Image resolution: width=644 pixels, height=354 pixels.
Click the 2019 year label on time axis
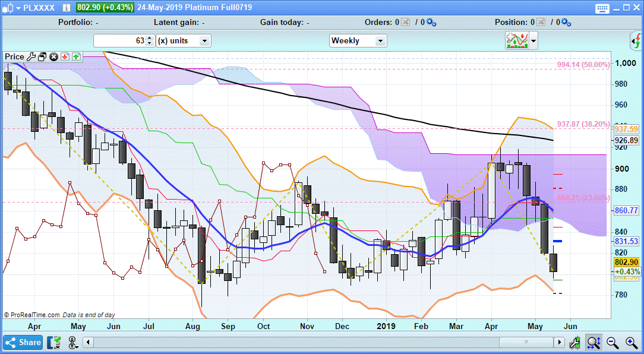click(x=386, y=326)
